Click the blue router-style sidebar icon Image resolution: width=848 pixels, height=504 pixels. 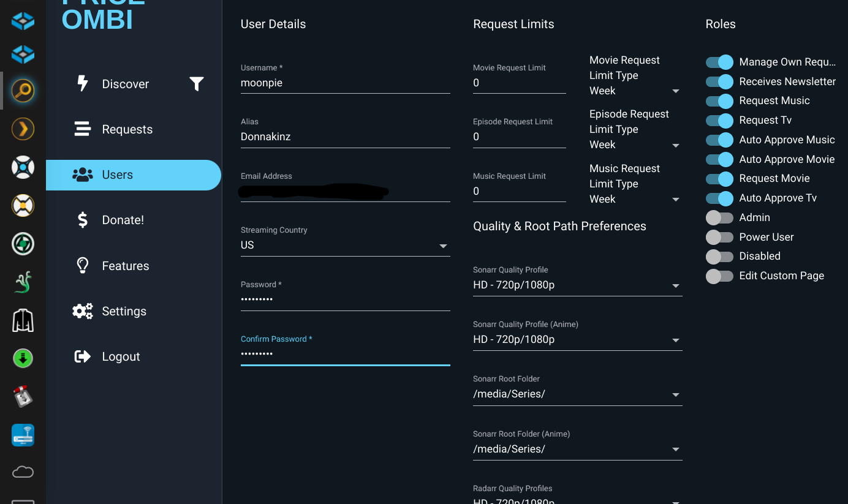(x=23, y=435)
